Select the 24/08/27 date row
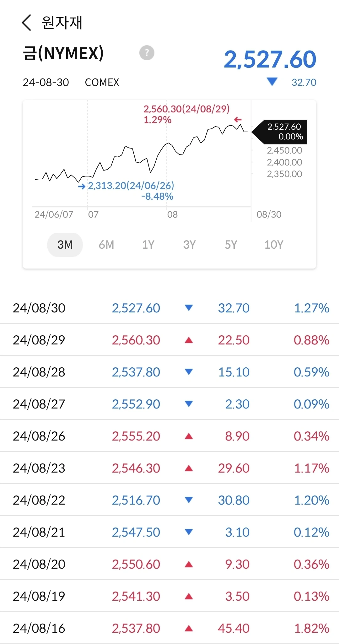This screenshot has height=644, width=339. point(39,404)
